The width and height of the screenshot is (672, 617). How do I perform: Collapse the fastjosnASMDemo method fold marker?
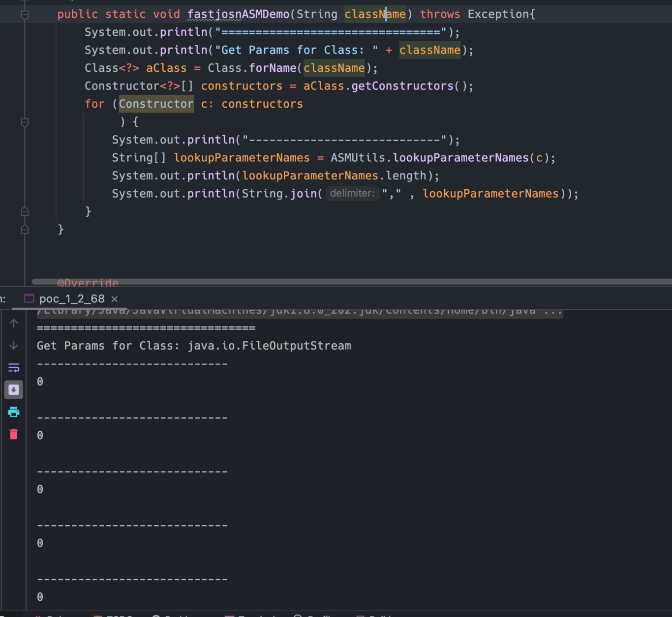[25, 14]
